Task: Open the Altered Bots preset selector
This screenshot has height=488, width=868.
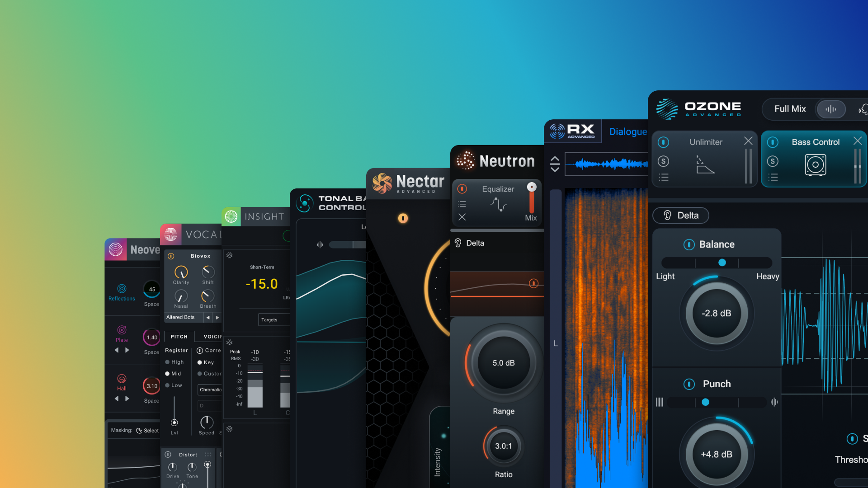Action: pos(184,317)
